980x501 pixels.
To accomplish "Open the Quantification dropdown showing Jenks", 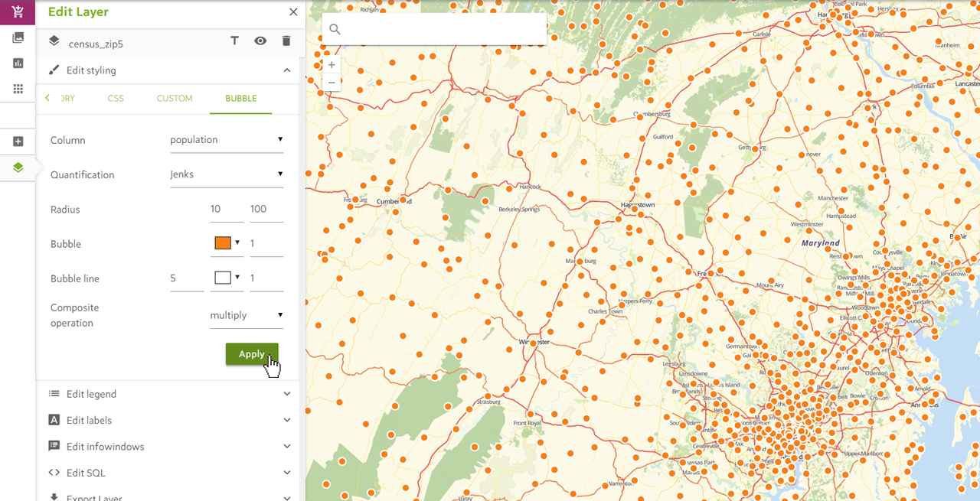I will (x=227, y=174).
